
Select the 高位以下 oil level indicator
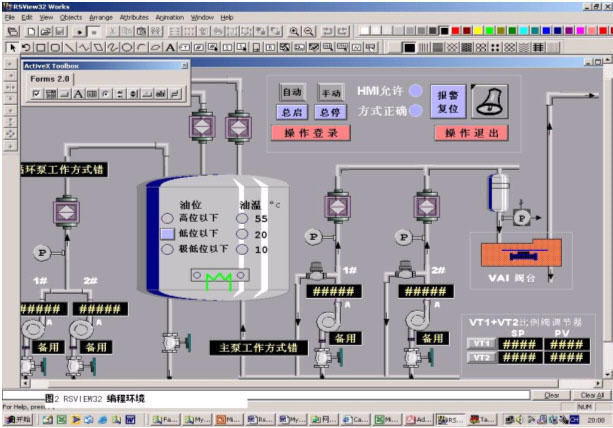(x=167, y=218)
